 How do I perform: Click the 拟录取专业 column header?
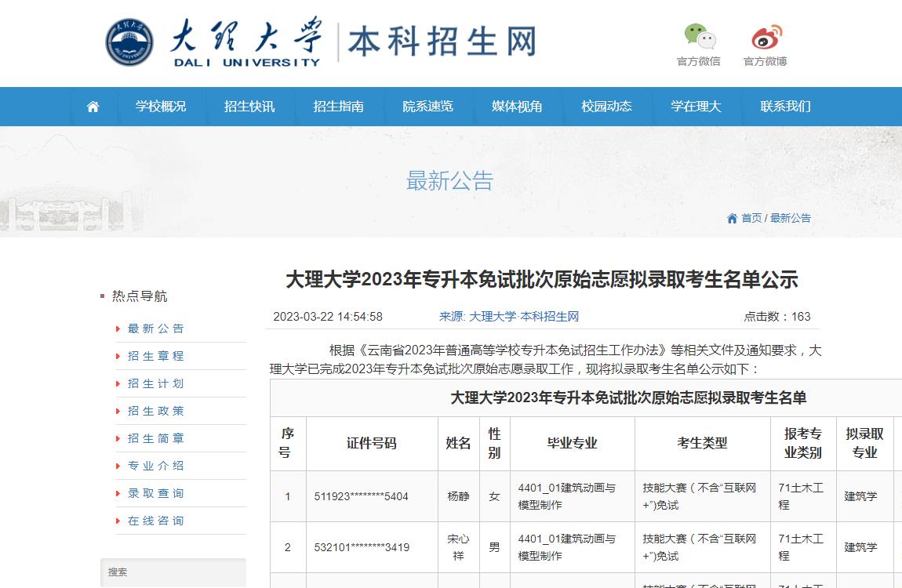click(864, 443)
